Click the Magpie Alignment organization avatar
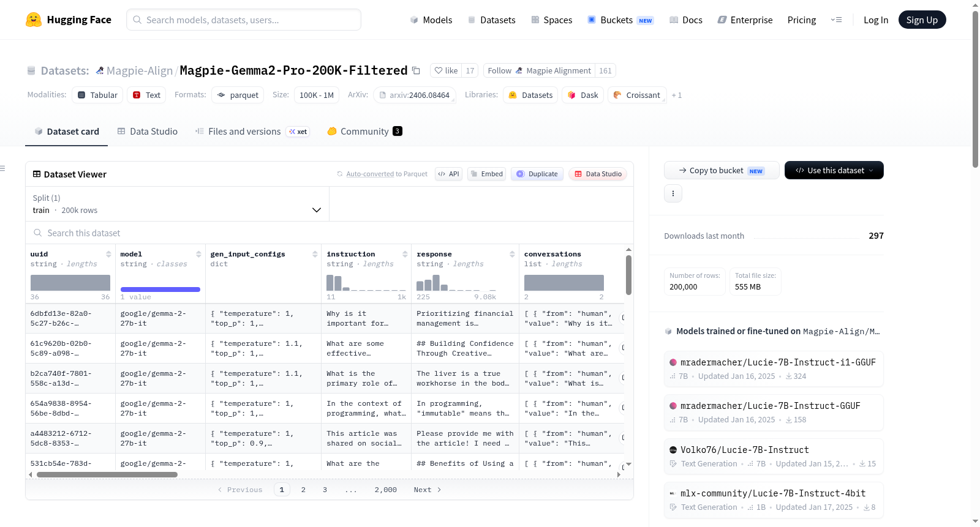The image size is (980, 527). pyautogui.click(x=519, y=70)
